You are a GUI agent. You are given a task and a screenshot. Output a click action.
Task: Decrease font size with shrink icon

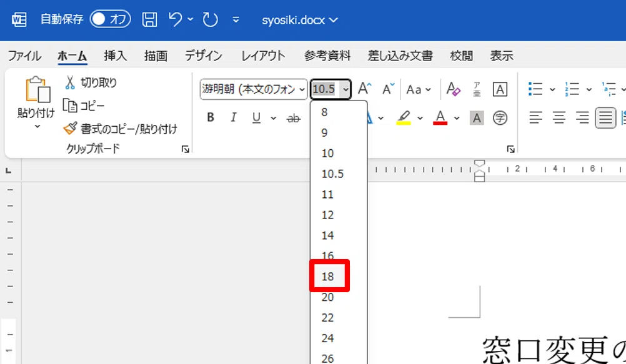(x=388, y=89)
